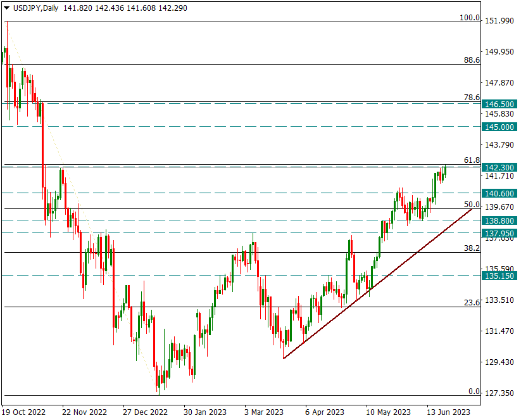The image size is (521, 420).
Task: Click the 88.6 Fibonacci level label
Action: tap(472, 60)
